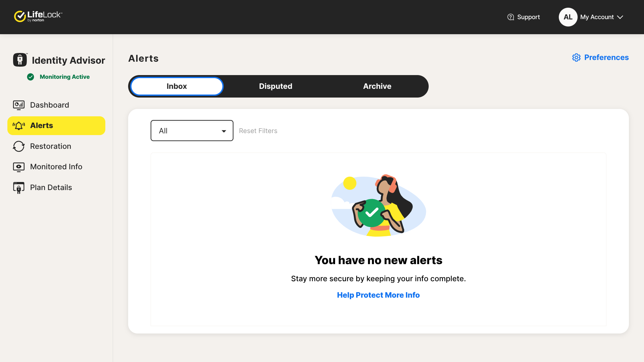The height and width of the screenshot is (362, 644).
Task: Click the no new alerts illustration
Action: 378,205
